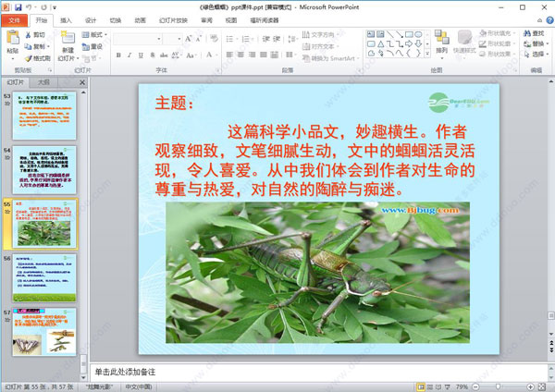Screen dimensions: 555x392
Task: Toggle Align Text Left
Action: click(229, 55)
